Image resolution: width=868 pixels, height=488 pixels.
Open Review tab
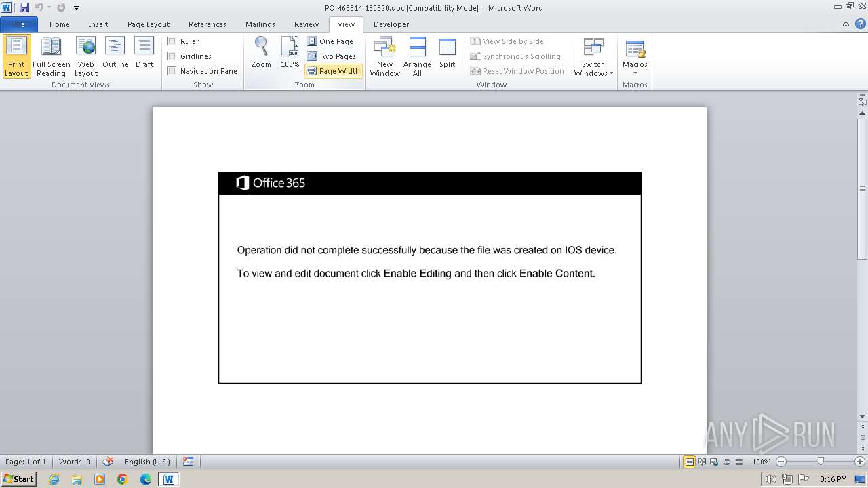click(307, 24)
